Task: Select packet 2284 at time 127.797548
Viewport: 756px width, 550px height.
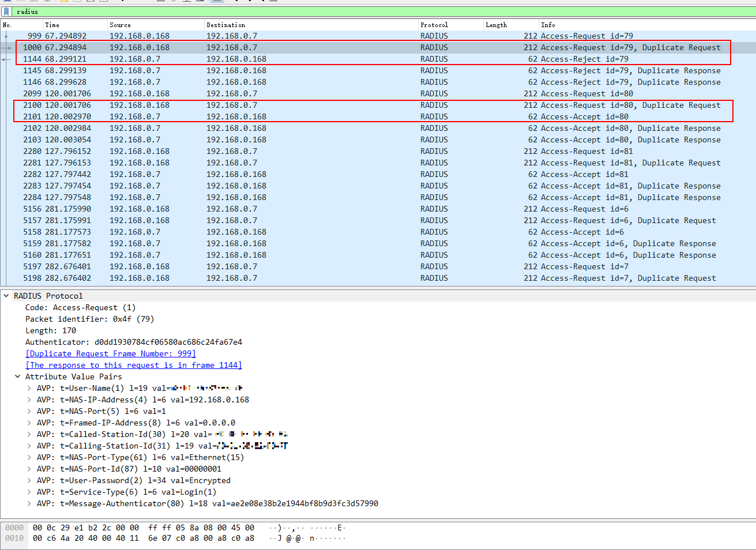Action: click(378, 197)
